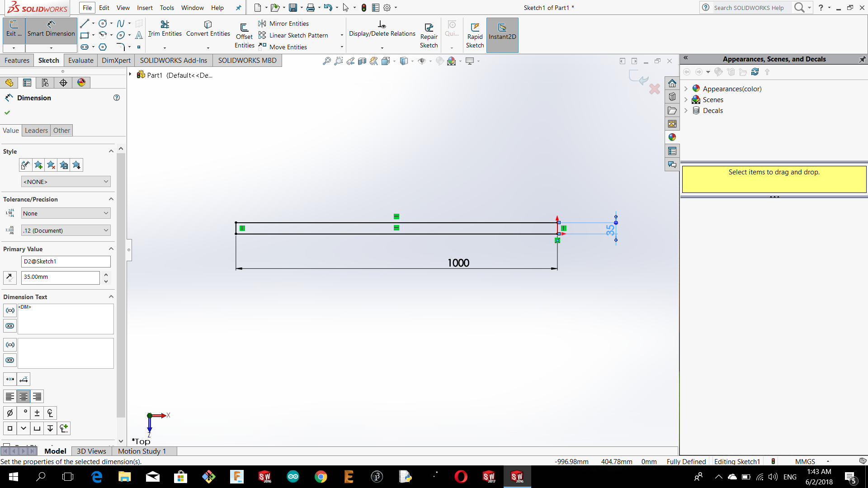Open the Rapid Sketch tool
This screenshot has width=868, height=488.
(x=475, y=35)
